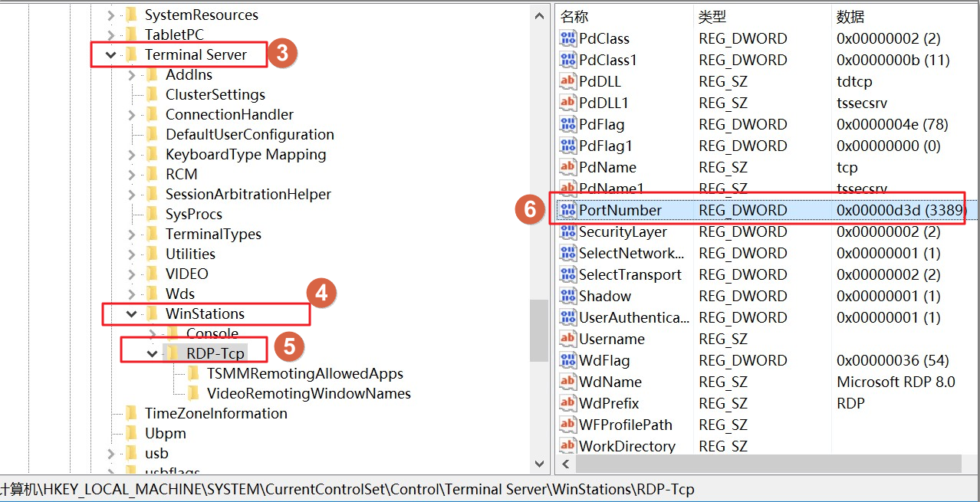980x502 pixels.
Task: Select the SelectTransport value name
Action: click(630, 274)
